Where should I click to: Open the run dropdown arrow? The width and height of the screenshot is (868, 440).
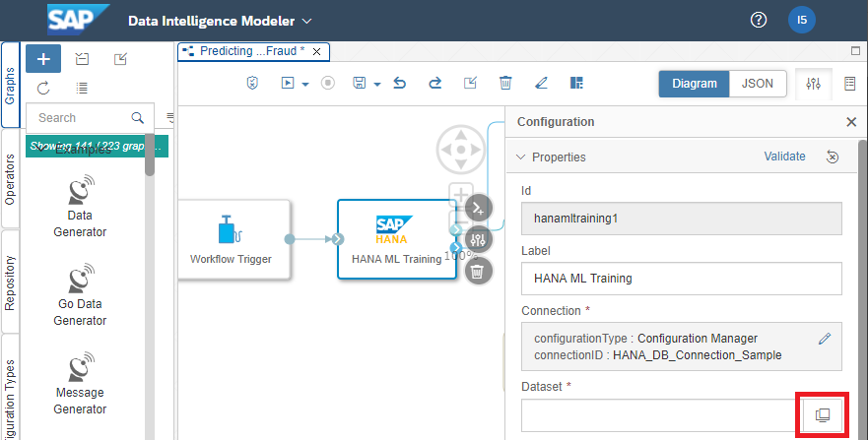click(x=305, y=85)
